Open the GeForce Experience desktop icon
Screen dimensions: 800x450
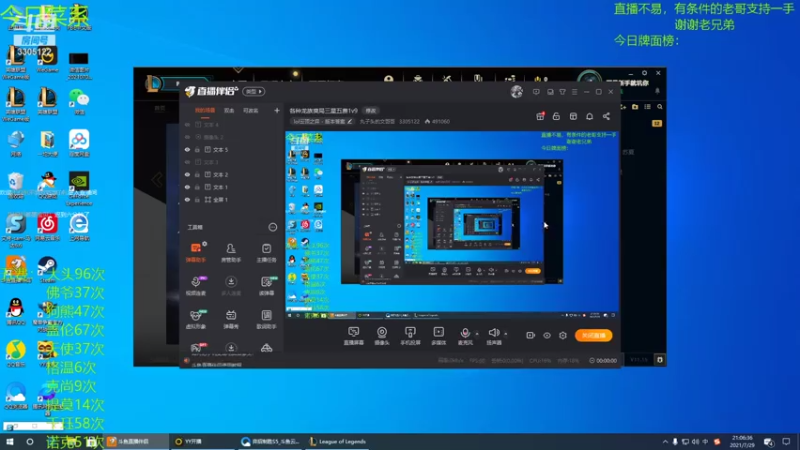79,188
